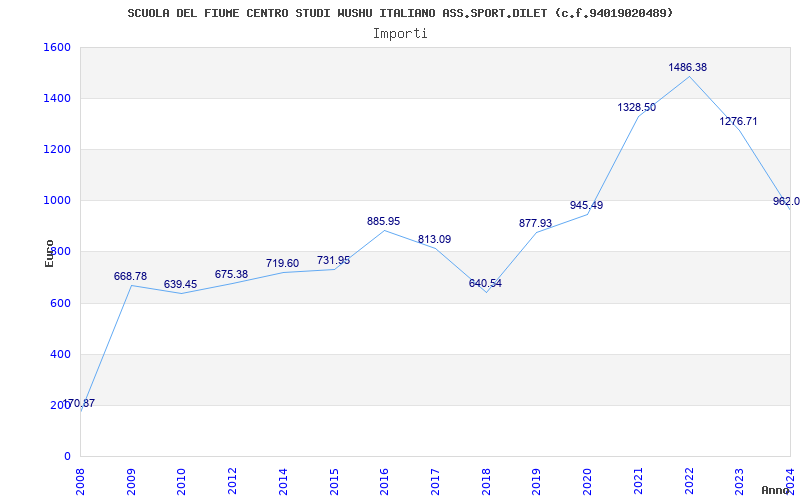800x500 pixels.
Task: Click y-axis tick 400
Action: point(60,354)
